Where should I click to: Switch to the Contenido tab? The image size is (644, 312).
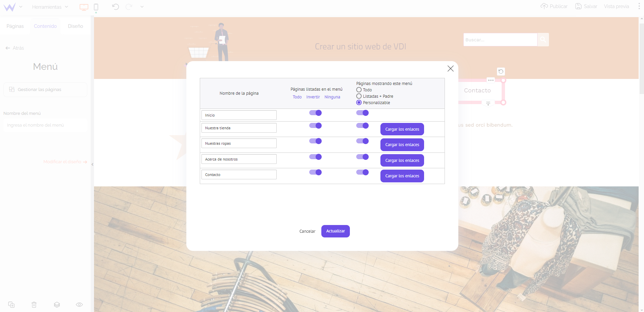pyautogui.click(x=45, y=26)
